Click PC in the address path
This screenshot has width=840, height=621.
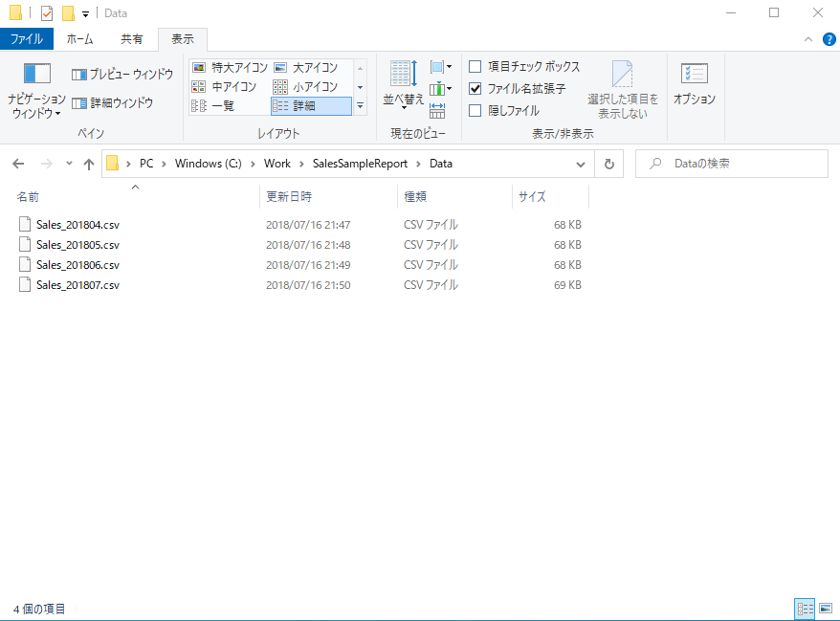pyautogui.click(x=146, y=164)
